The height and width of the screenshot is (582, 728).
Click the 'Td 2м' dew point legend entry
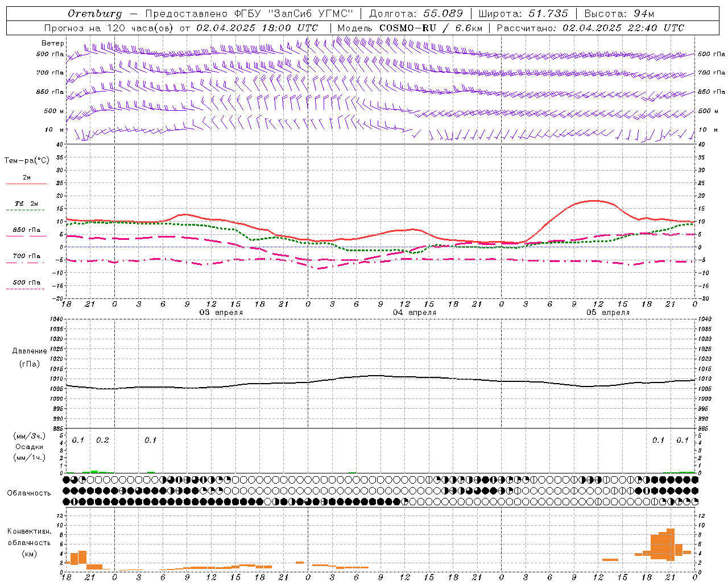click(27, 203)
